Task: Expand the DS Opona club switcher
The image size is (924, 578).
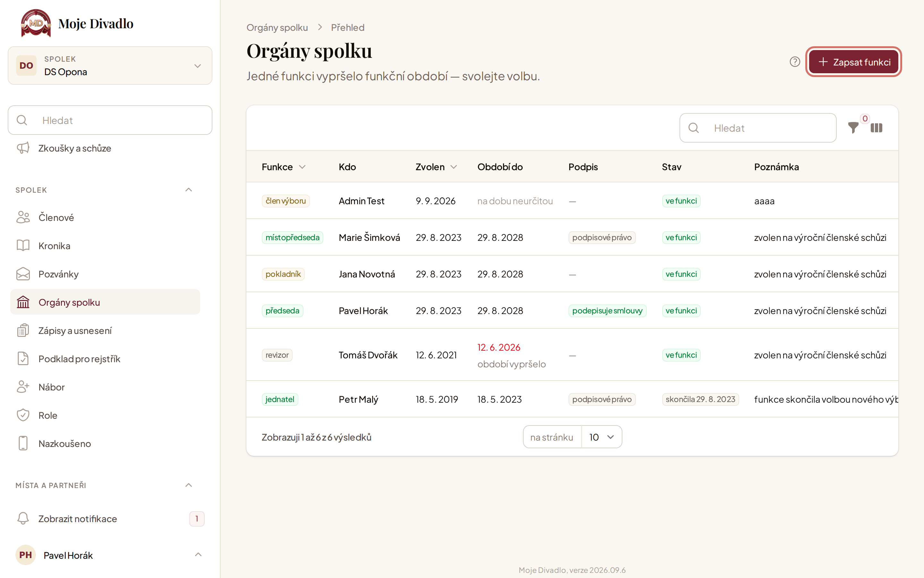Action: coord(110,66)
